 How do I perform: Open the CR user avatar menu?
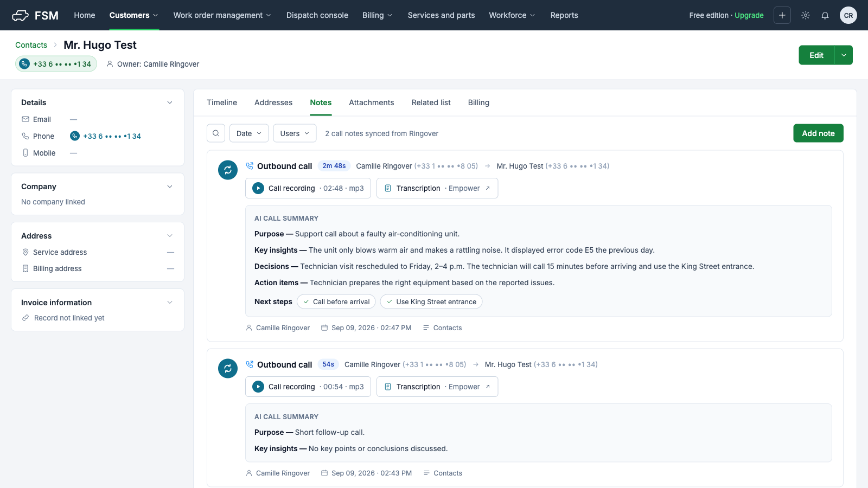pos(848,15)
